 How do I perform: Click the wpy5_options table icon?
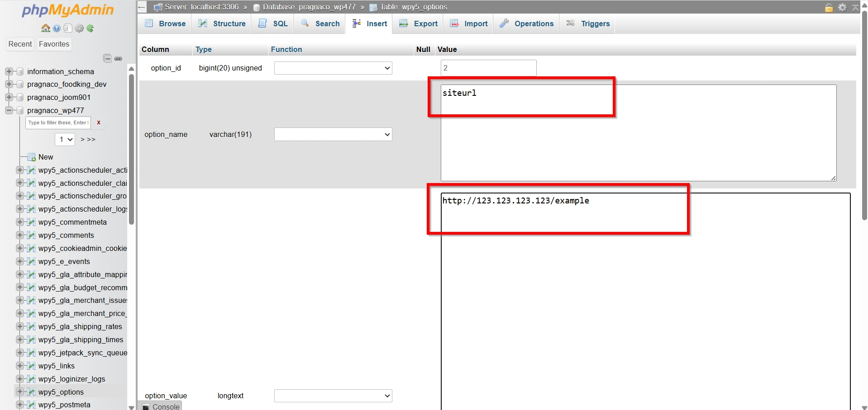click(31, 392)
